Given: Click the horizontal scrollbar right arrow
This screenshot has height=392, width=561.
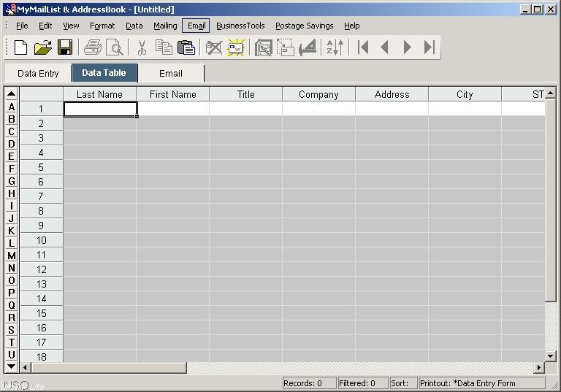Looking at the screenshot, I should (x=539, y=367).
